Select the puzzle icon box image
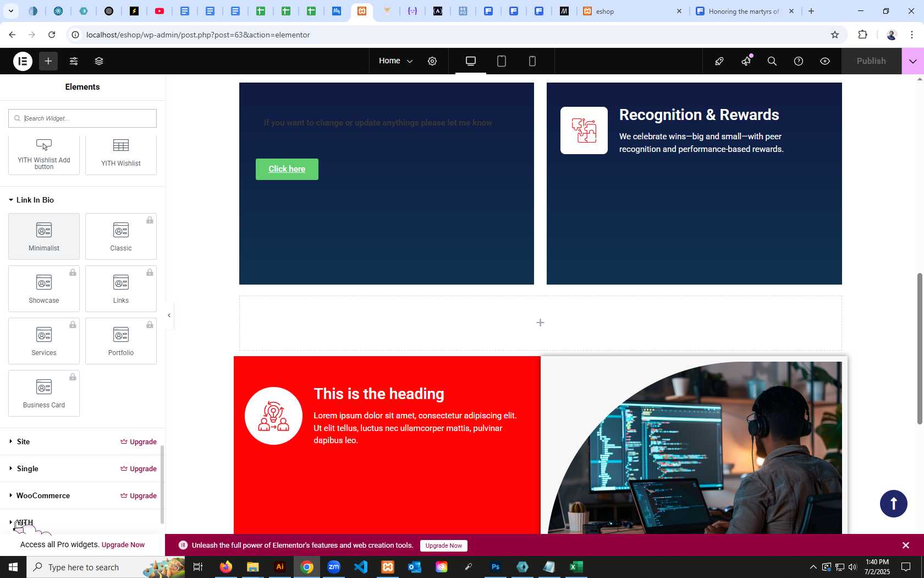Screen dimensions: 924x578 click(x=584, y=130)
